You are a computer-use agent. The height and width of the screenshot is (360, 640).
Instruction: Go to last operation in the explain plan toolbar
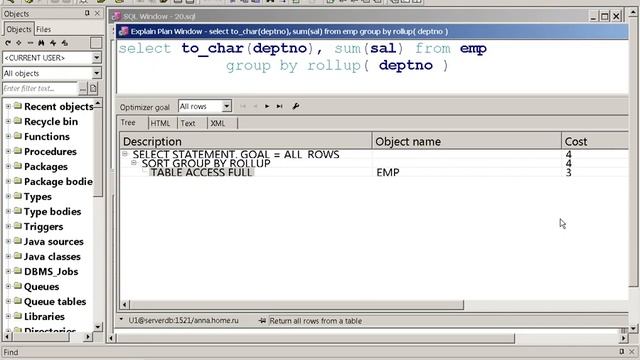pyautogui.click(x=279, y=106)
